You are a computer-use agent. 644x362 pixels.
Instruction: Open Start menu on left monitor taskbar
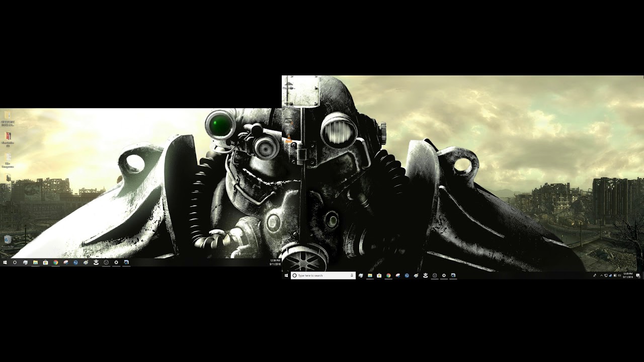tap(5, 262)
